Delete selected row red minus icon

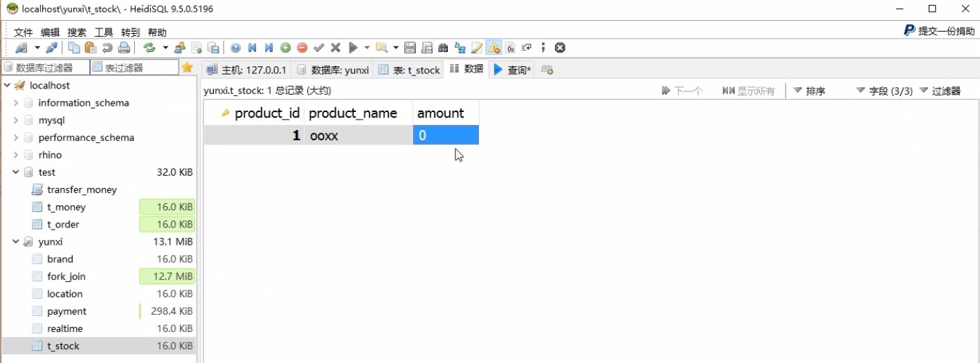(302, 48)
